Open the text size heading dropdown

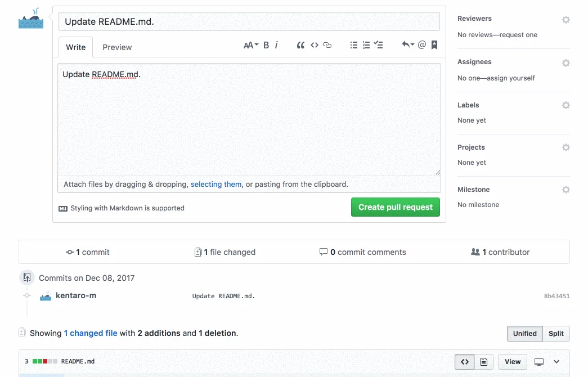tap(251, 46)
